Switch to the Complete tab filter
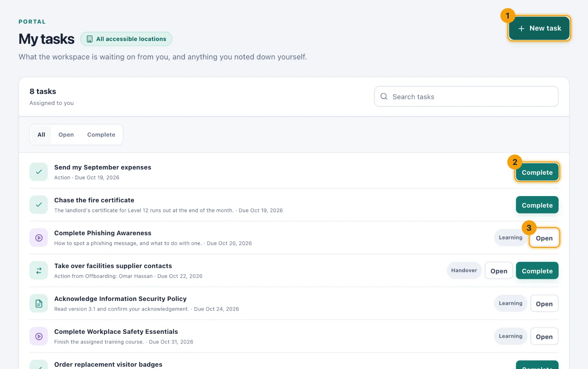The image size is (588, 369). click(101, 135)
